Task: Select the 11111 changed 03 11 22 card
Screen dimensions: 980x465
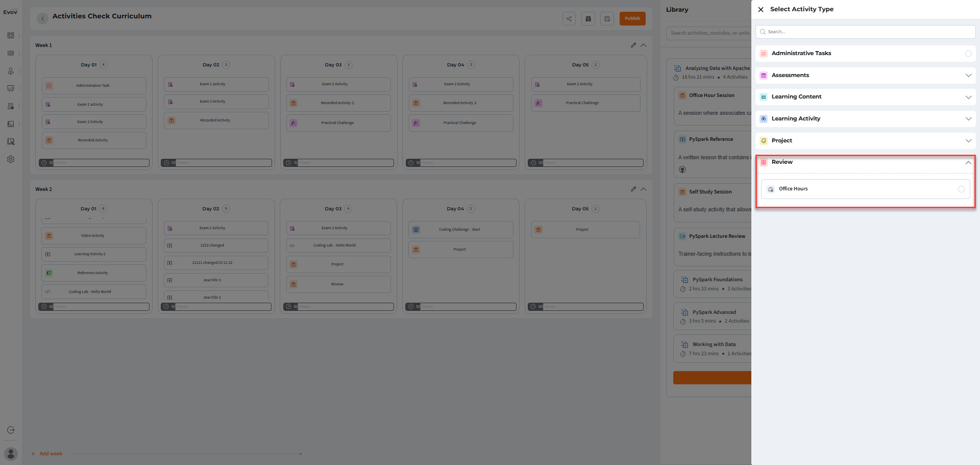Action: 216,263
